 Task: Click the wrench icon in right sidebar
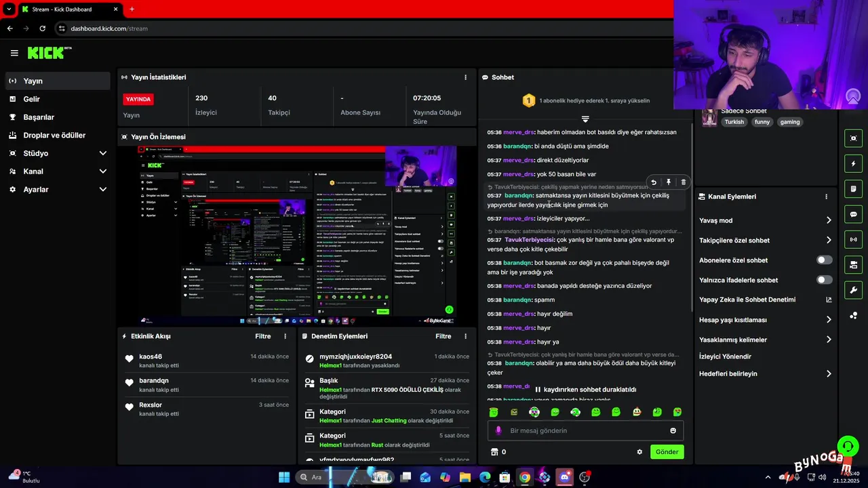[853, 290]
